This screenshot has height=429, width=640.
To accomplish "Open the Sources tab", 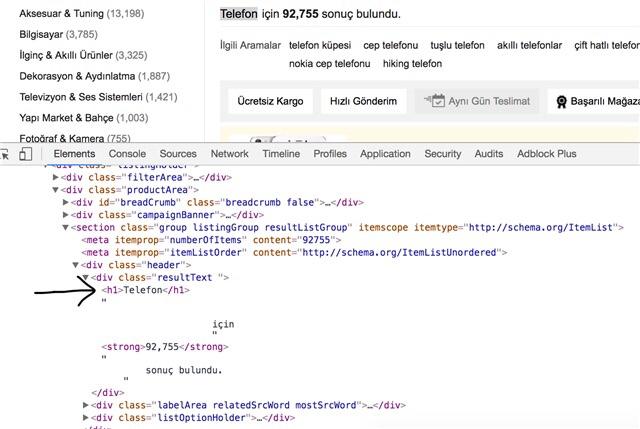I will click(x=178, y=154).
